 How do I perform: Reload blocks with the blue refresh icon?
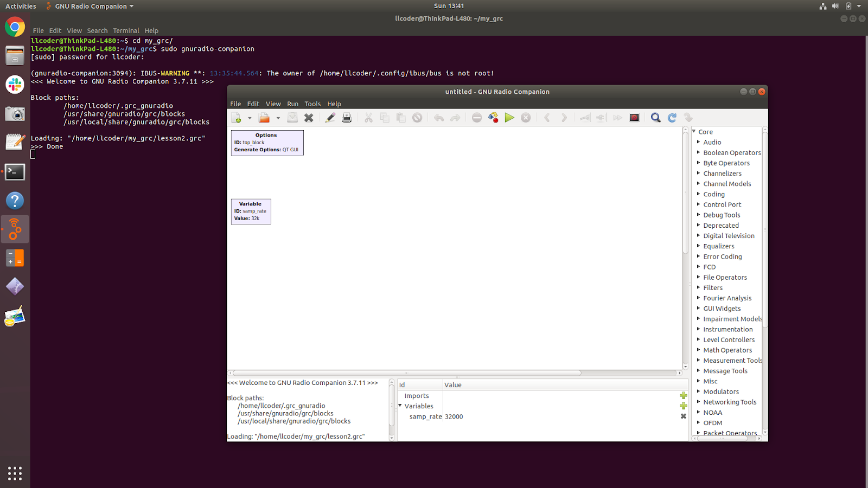672,118
